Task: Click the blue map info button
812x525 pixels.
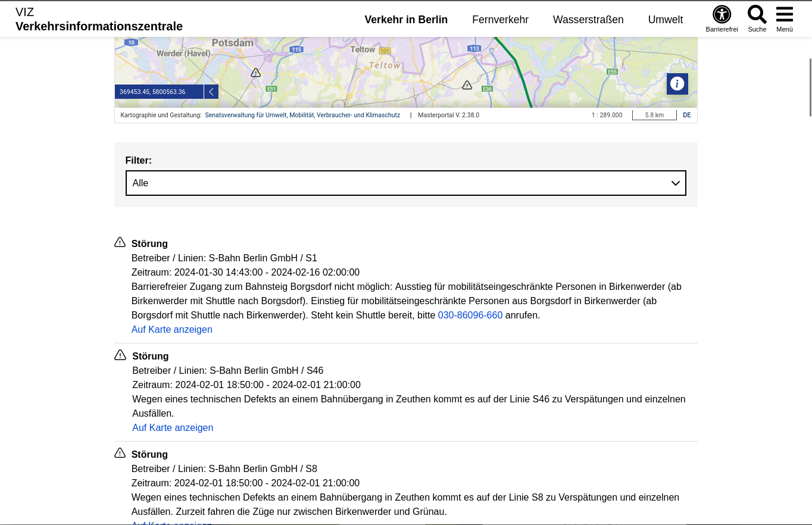Action: 677,84
